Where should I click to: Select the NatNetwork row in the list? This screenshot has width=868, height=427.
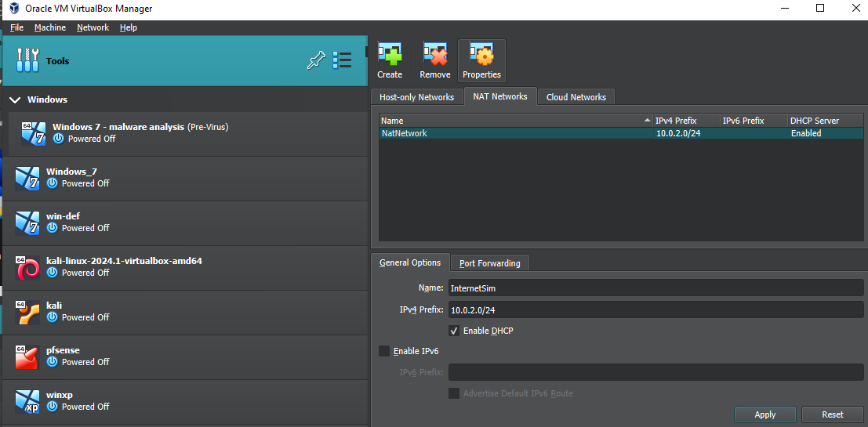(x=621, y=133)
